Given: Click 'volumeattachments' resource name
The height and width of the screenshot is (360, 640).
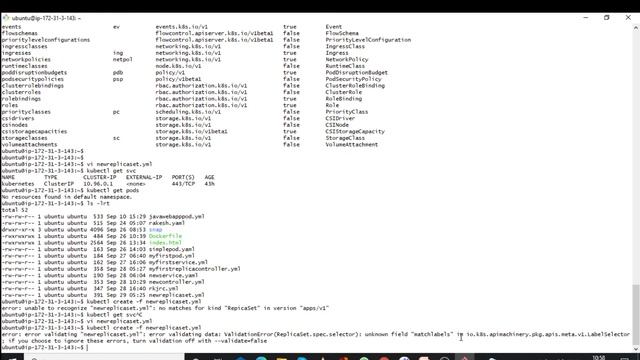Looking at the screenshot, I should [x=29, y=144].
